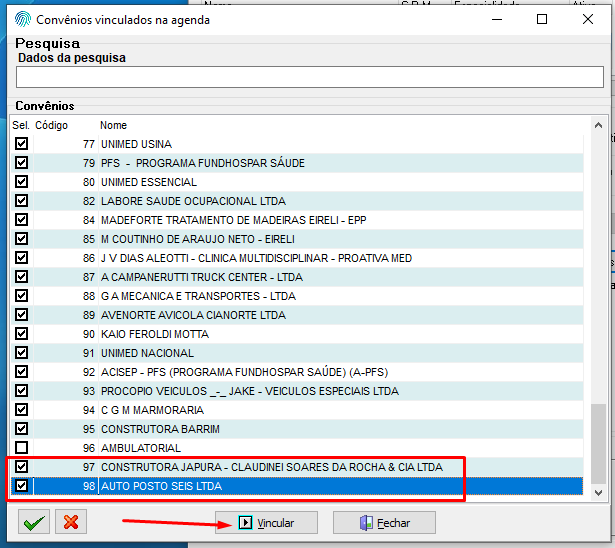615x548 pixels.
Task: Toggle checkbox for MADEFORTE TRATAMENTO DE MADEIRAS
Action: pyautogui.click(x=22, y=220)
